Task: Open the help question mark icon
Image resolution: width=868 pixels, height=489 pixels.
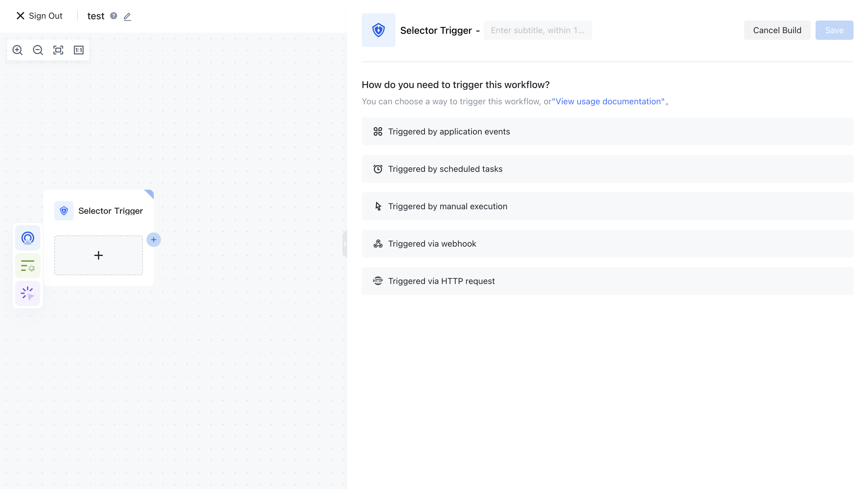Action: click(x=114, y=16)
